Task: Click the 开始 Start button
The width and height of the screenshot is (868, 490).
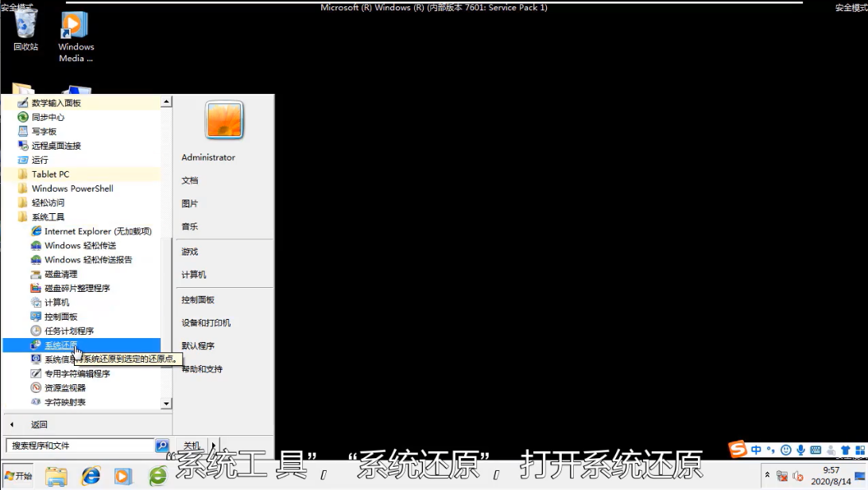Action: (x=17, y=476)
